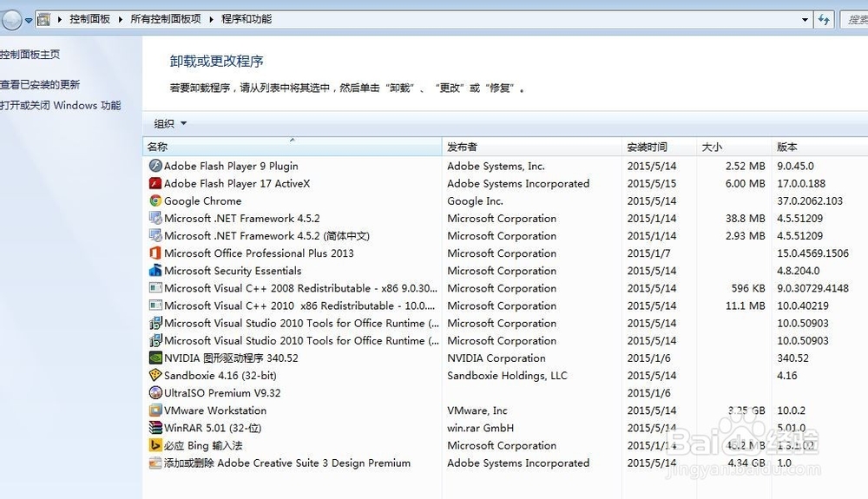Open 打开或关闭 Windows 功能 link
This screenshot has height=499, width=868.
(x=61, y=105)
